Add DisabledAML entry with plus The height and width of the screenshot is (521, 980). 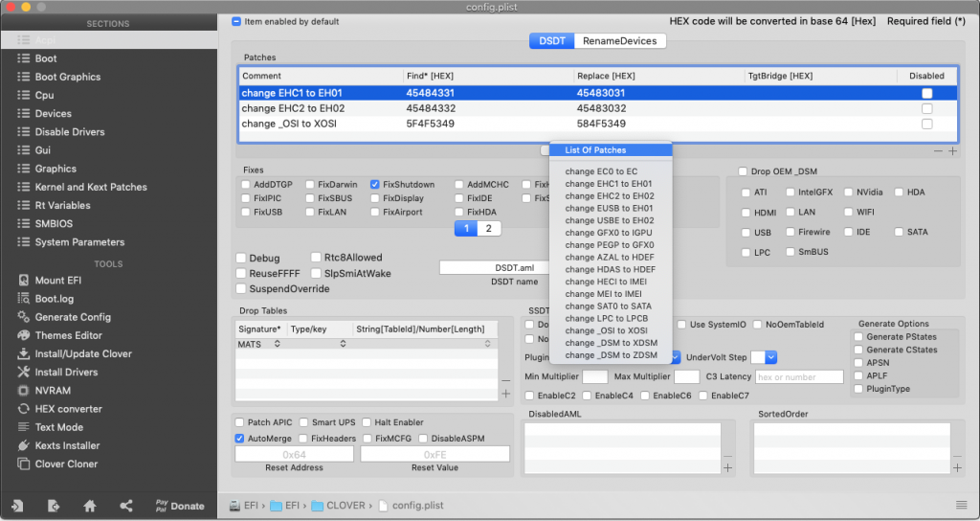pyautogui.click(x=728, y=467)
